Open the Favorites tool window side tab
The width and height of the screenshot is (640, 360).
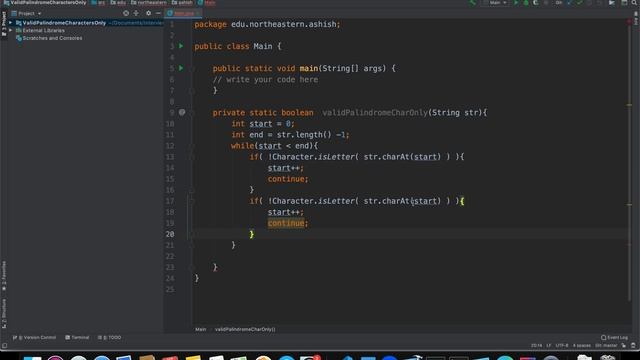click(4, 276)
